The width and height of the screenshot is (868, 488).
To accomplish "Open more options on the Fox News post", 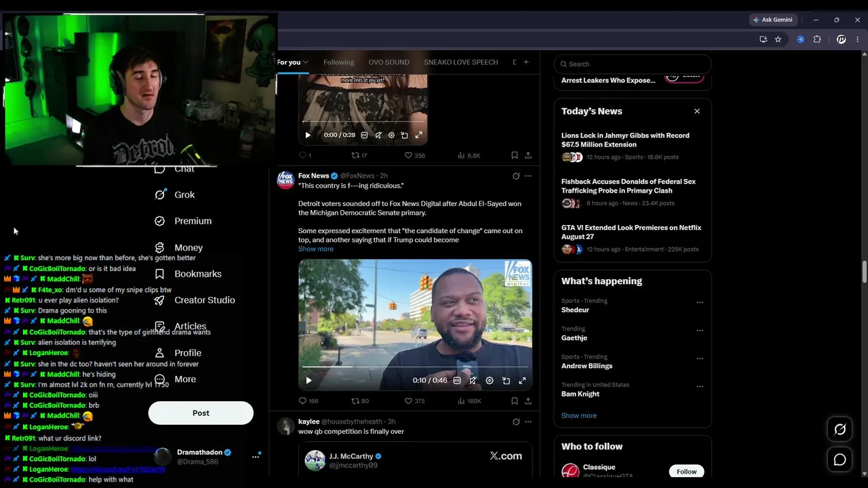I will [528, 176].
